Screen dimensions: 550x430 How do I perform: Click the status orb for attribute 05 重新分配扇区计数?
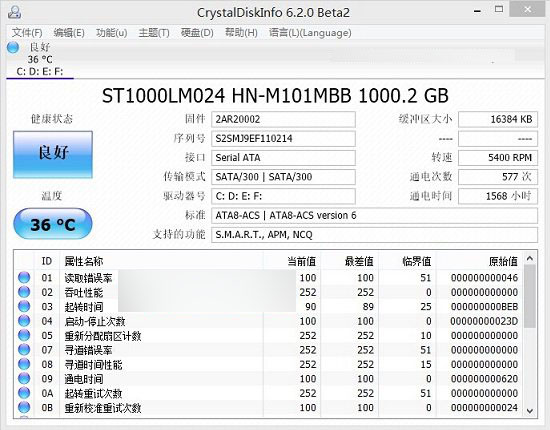pyautogui.click(x=24, y=335)
